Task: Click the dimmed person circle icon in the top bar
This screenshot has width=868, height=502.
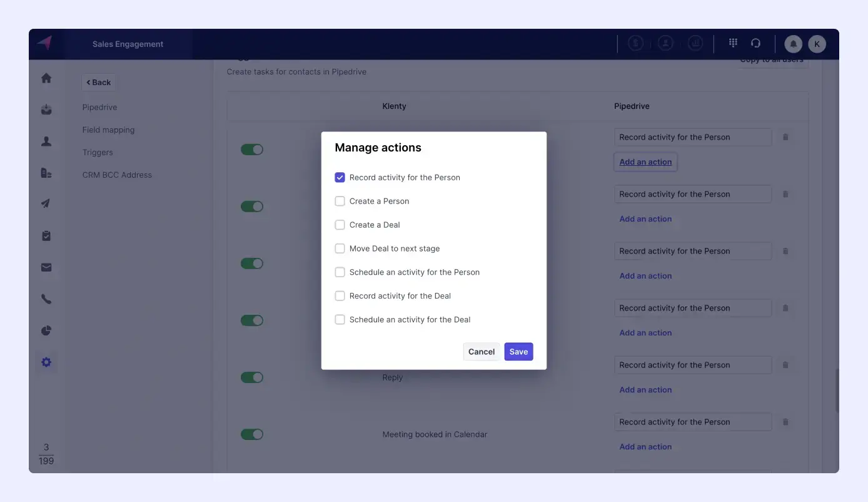Action: click(x=665, y=43)
